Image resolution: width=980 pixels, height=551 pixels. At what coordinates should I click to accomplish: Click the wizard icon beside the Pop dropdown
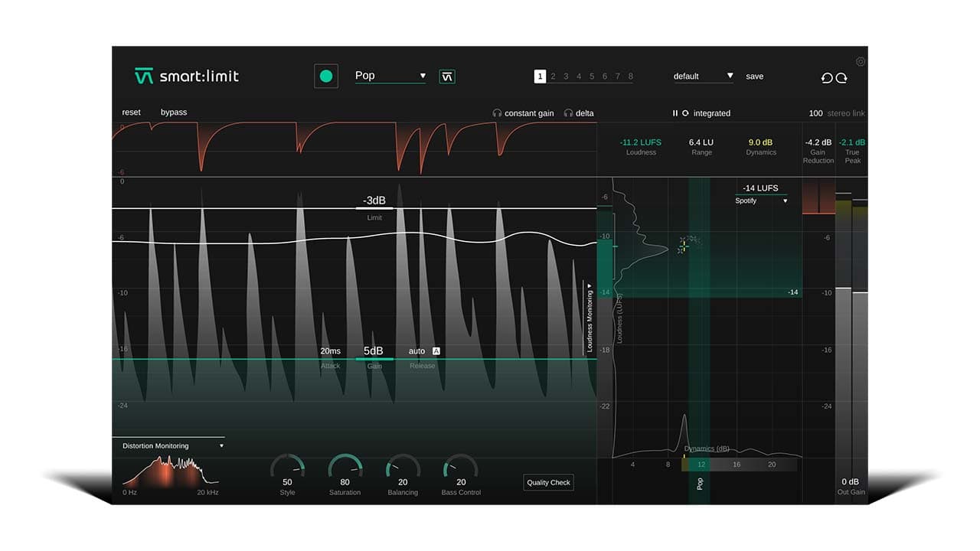click(x=447, y=76)
